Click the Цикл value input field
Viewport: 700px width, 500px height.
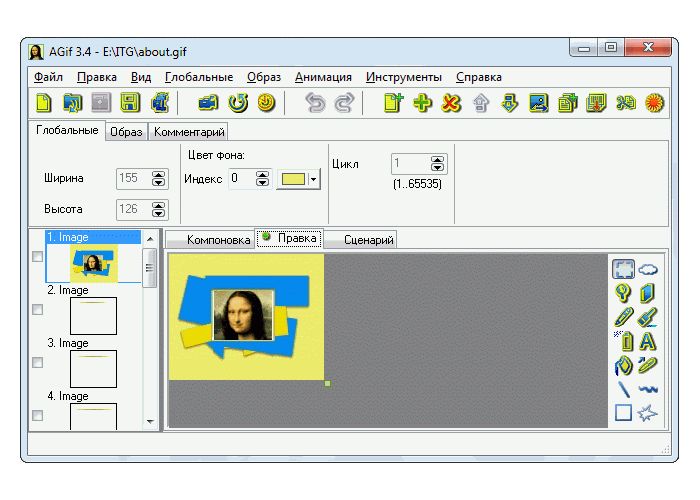[411, 164]
